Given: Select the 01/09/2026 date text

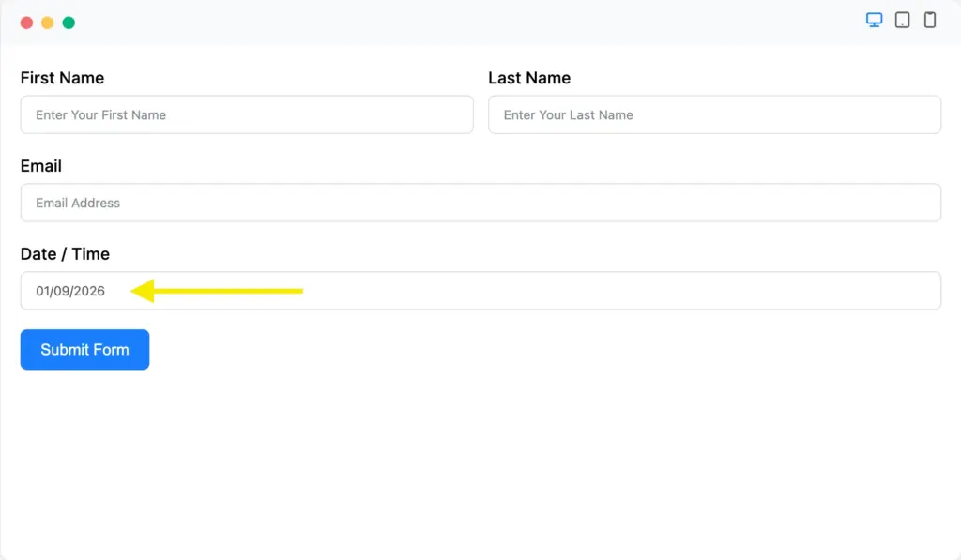Looking at the screenshot, I should click(70, 291).
